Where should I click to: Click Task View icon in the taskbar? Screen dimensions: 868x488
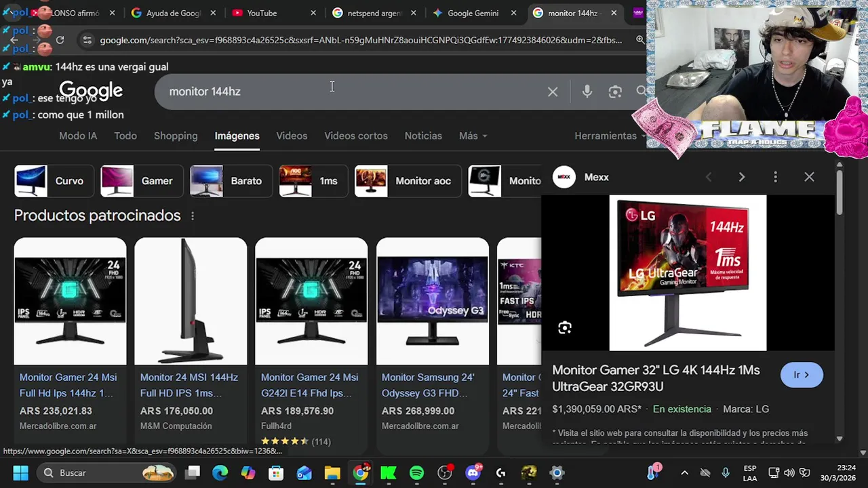[x=193, y=472]
